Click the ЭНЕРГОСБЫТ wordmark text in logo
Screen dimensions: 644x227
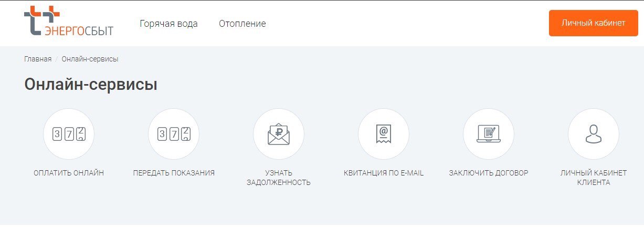79,30
